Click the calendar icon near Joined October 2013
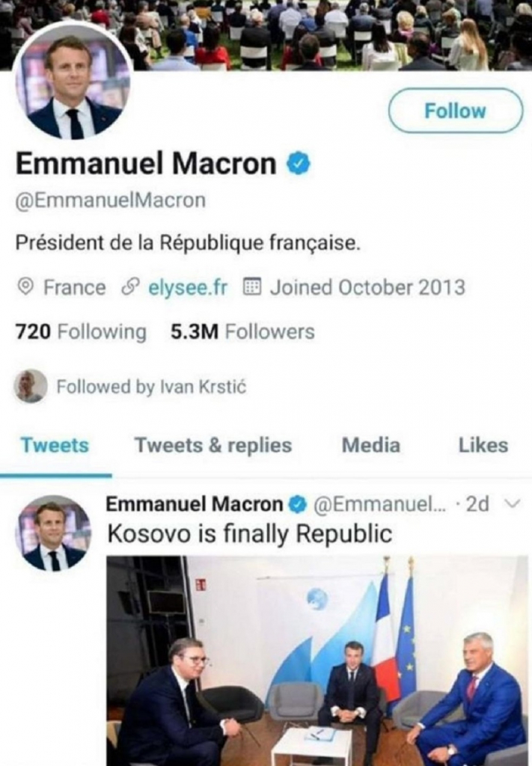 [252, 285]
